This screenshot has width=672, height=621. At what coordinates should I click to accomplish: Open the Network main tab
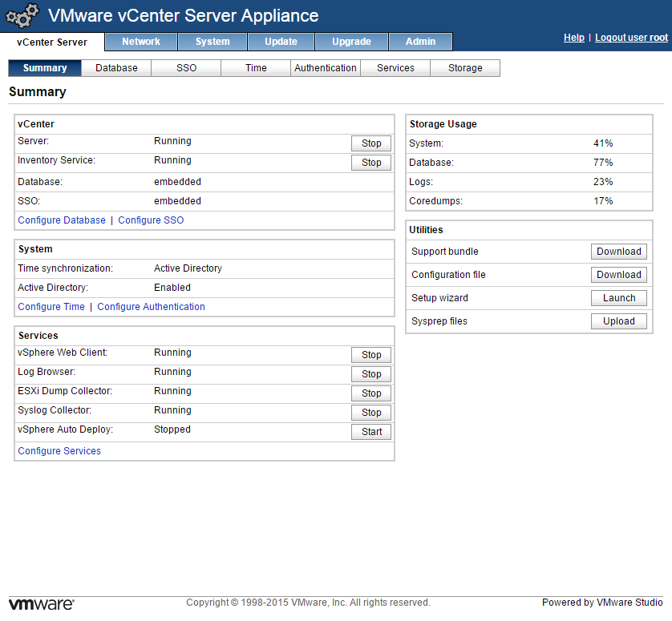pyautogui.click(x=141, y=42)
